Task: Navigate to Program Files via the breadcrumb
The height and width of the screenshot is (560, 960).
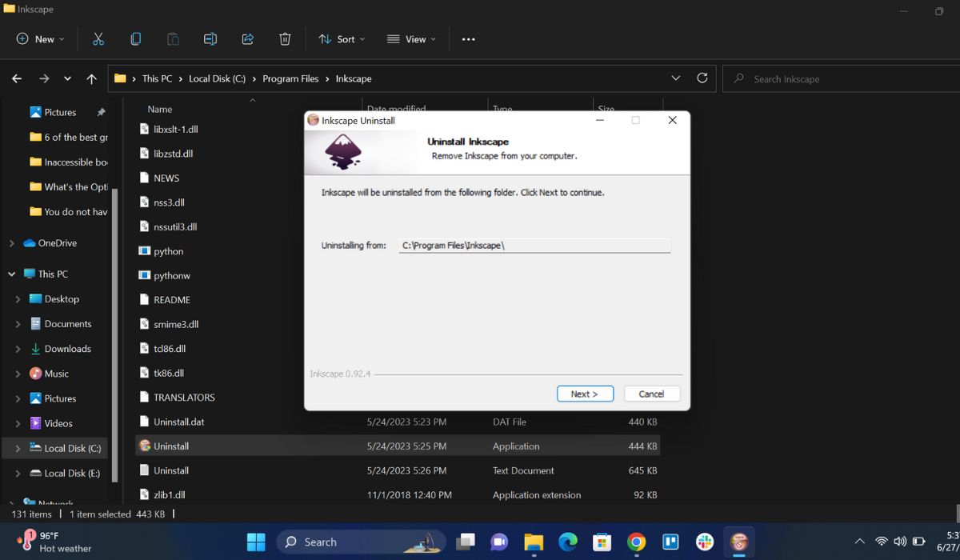Action: click(290, 78)
